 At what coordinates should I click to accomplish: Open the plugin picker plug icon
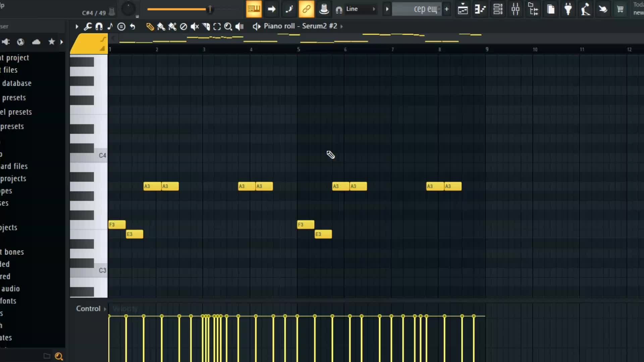pyautogui.click(x=568, y=9)
